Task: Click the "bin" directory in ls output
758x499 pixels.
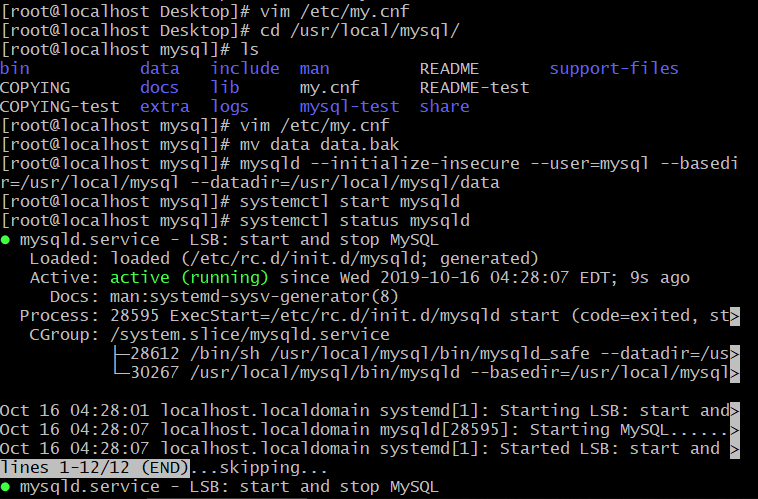Action: click(x=15, y=69)
